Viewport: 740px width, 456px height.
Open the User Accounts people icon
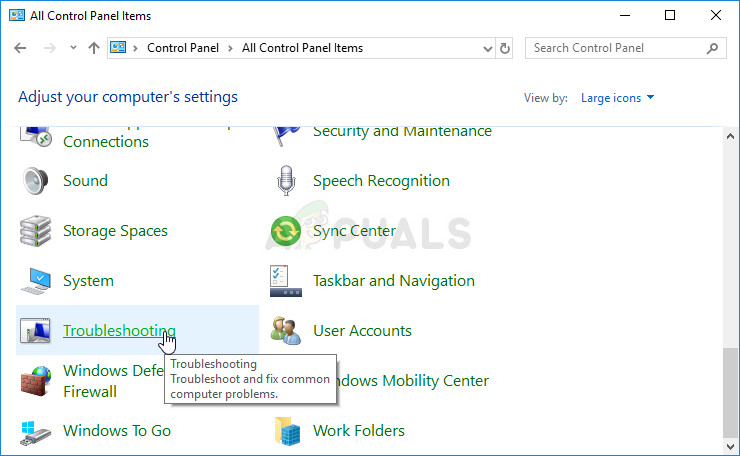[x=286, y=330]
